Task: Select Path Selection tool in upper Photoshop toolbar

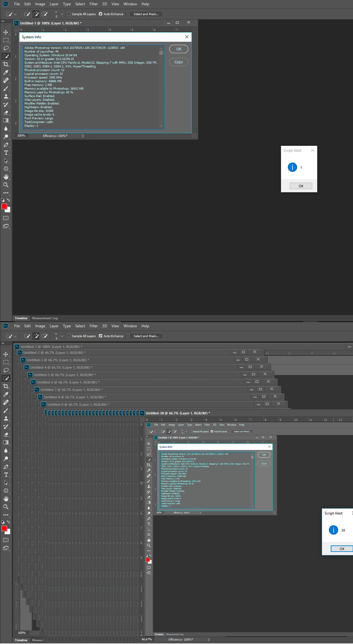Action: (6, 161)
